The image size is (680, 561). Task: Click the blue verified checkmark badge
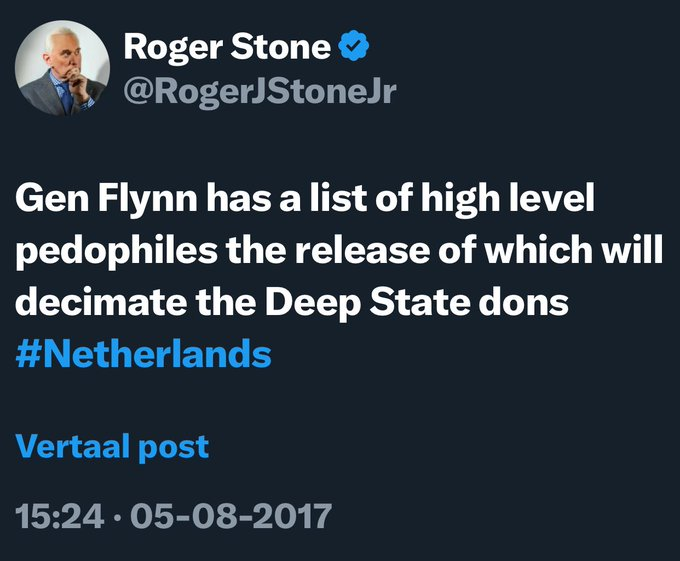click(x=354, y=45)
